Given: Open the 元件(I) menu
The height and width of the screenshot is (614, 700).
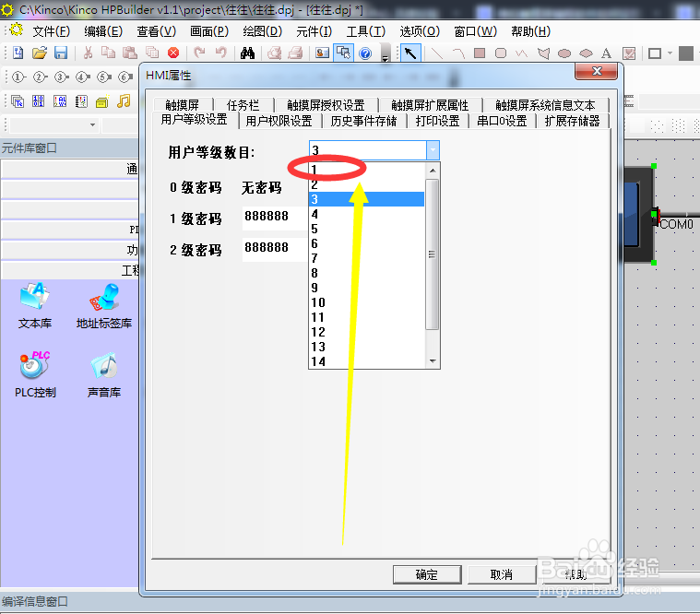Looking at the screenshot, I should (x=314, y=31).
